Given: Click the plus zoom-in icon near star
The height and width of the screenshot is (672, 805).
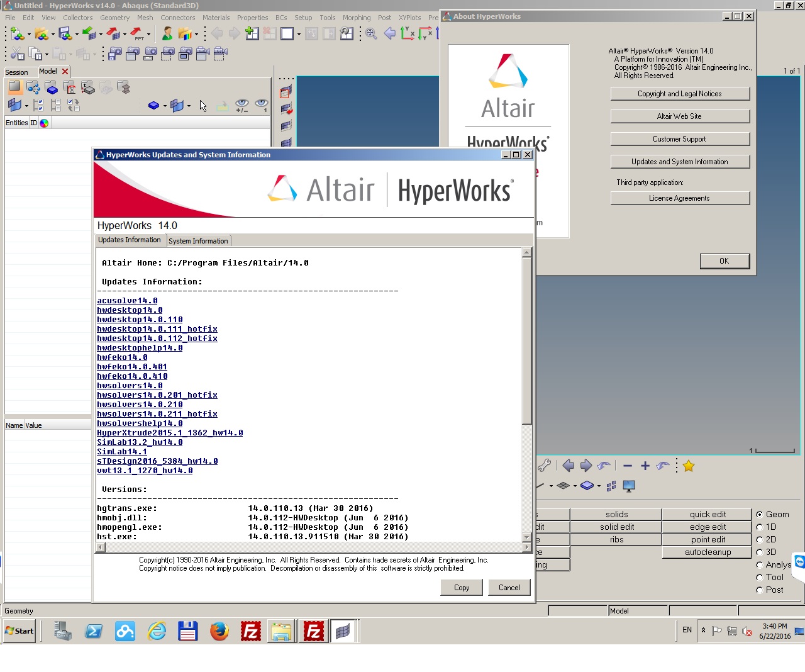Looking at the screenshot, I should pyautogui.click(x=645, y=466).
